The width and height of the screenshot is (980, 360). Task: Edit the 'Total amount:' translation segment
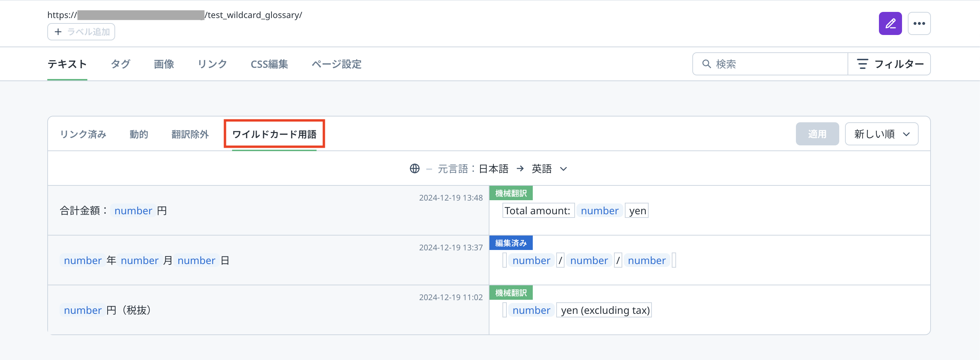tap(537, 211)
